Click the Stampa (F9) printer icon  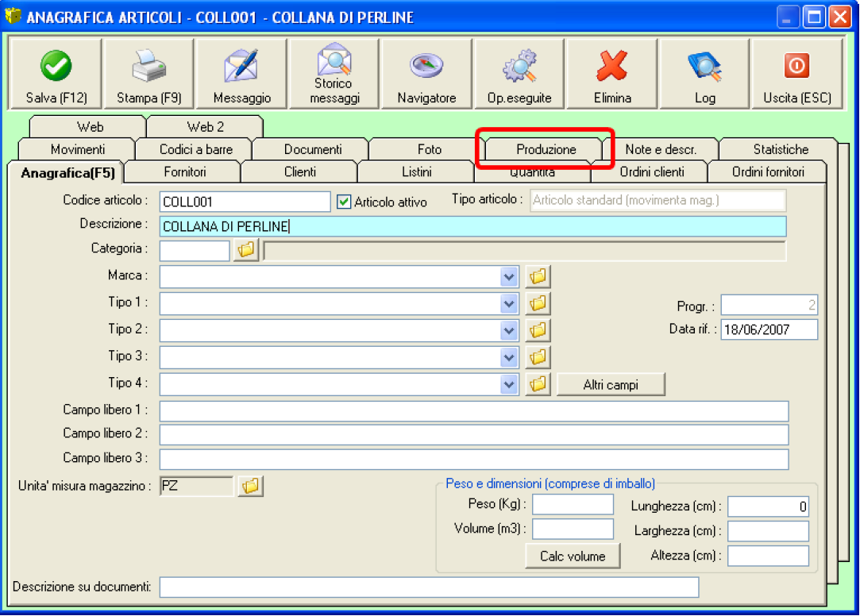[149, 67]
